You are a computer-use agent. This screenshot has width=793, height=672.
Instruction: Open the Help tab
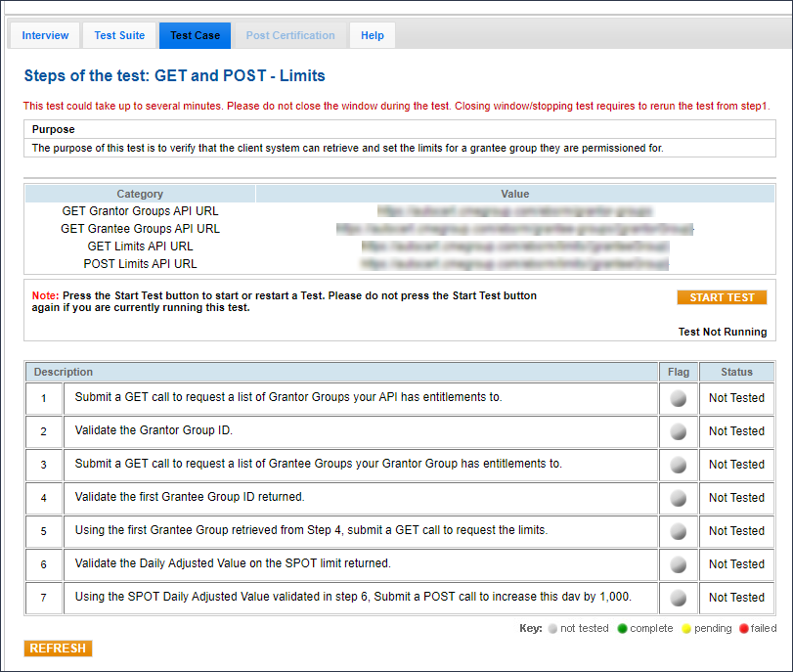[x=372, y=35]
